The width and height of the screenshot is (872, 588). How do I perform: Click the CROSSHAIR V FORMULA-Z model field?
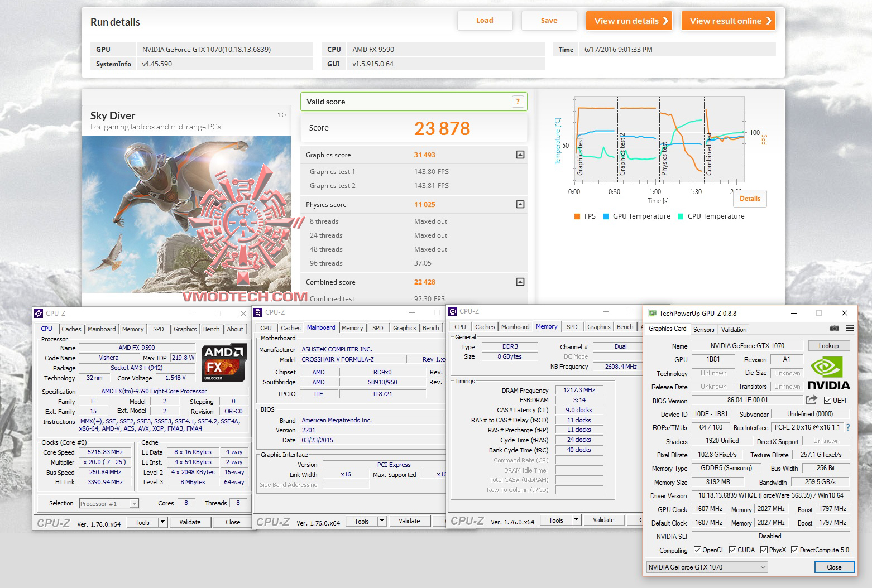point(353,360)
